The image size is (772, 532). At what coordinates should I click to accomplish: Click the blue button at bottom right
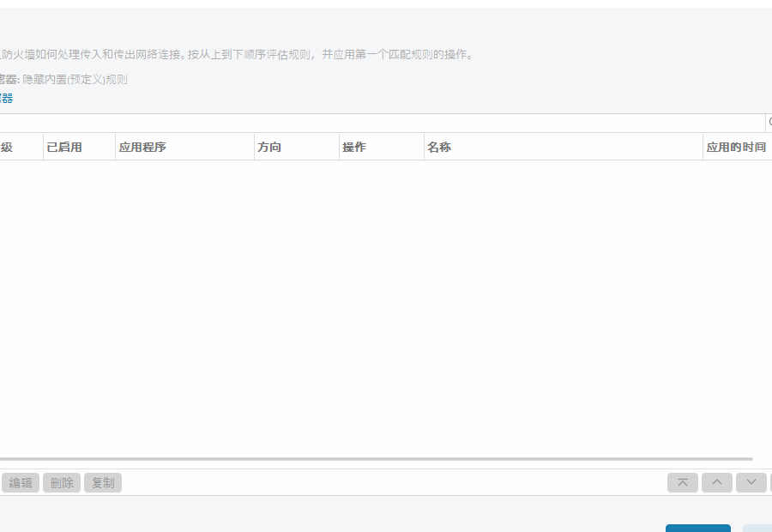tap(697, 529)
